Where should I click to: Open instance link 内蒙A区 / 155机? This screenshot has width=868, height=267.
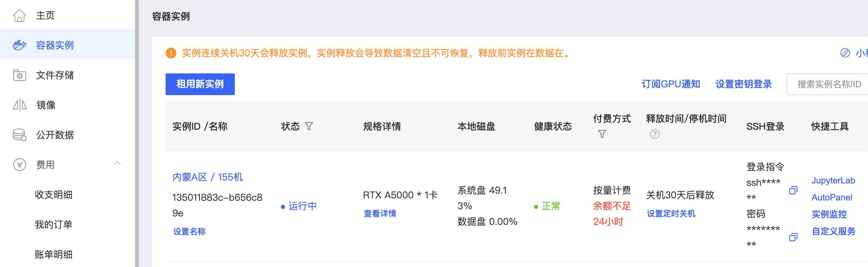pyautogui.click(x=208, y=177)
